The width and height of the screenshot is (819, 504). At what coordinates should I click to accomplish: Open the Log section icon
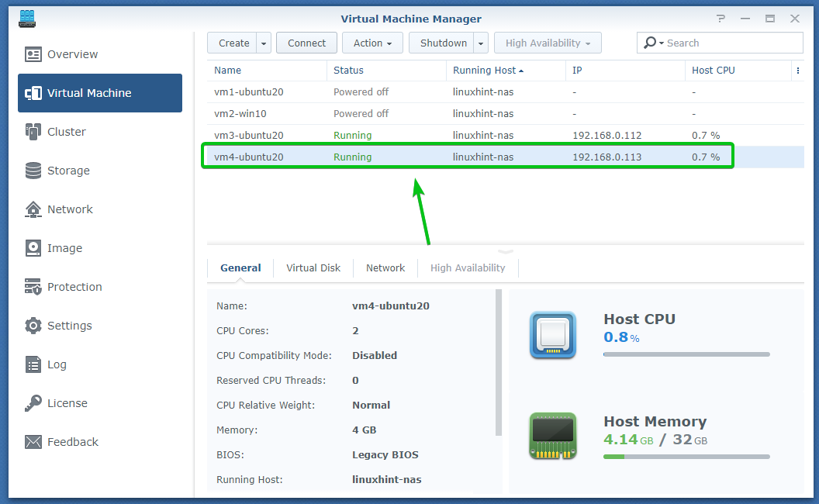33,364
